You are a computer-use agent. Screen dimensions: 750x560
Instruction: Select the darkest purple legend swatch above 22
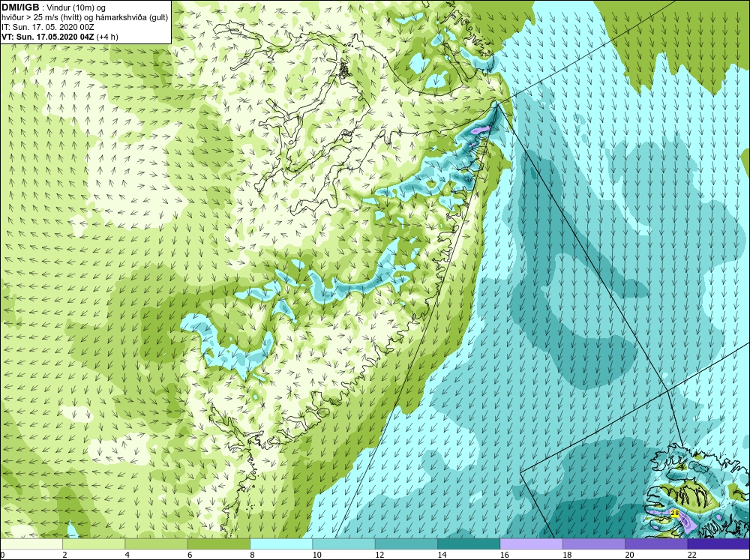(718, 544)
